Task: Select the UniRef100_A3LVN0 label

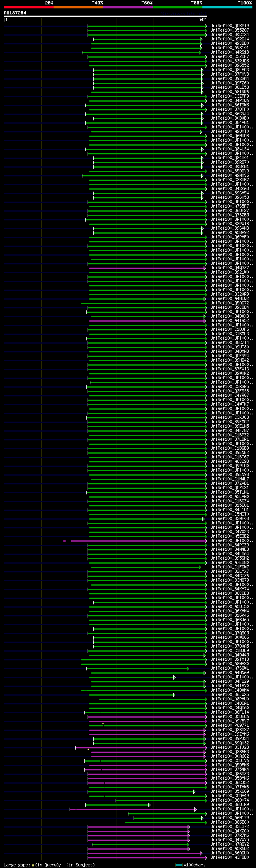Action: [x=230, y=496]
